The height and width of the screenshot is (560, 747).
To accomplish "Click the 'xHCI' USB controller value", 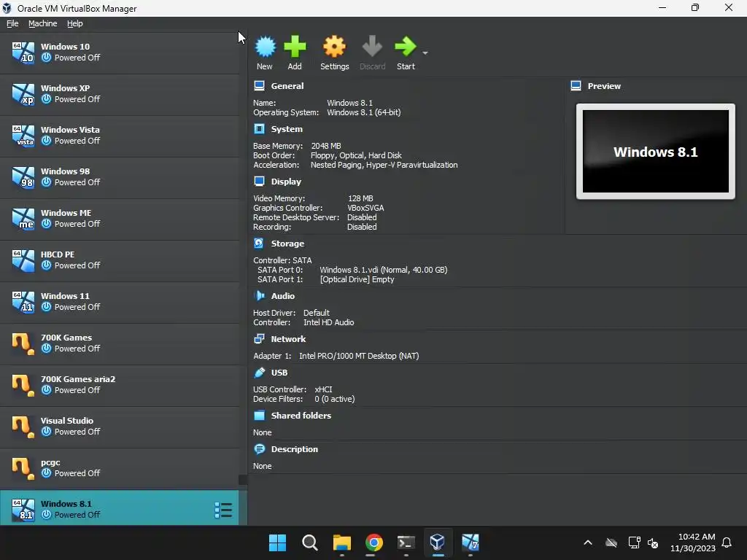I will [x=323, y=389].
